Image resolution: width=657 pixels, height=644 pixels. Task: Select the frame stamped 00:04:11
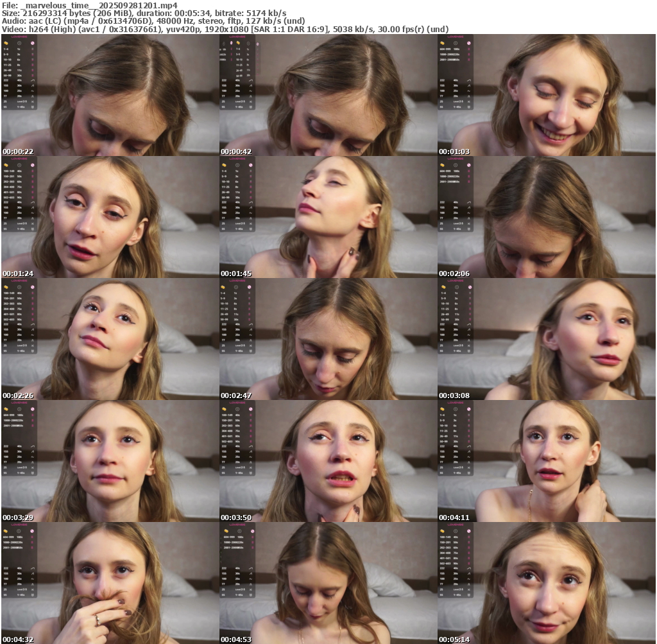point(546,461)
